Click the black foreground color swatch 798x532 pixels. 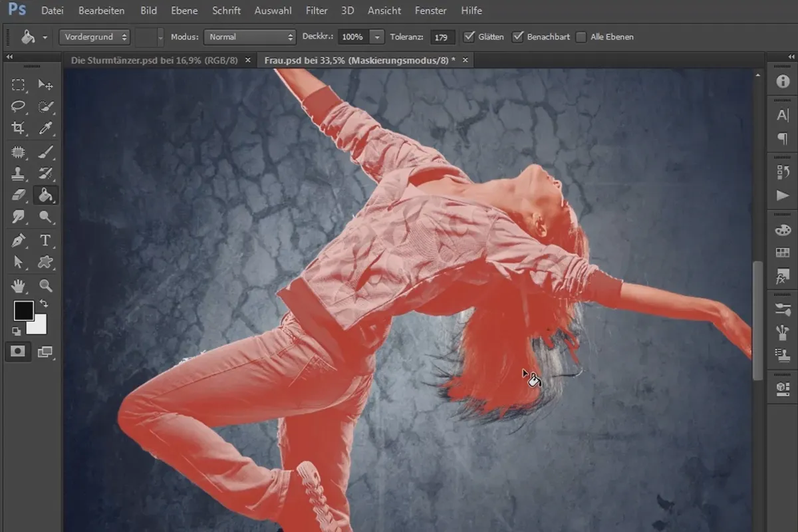pos(24,310)
